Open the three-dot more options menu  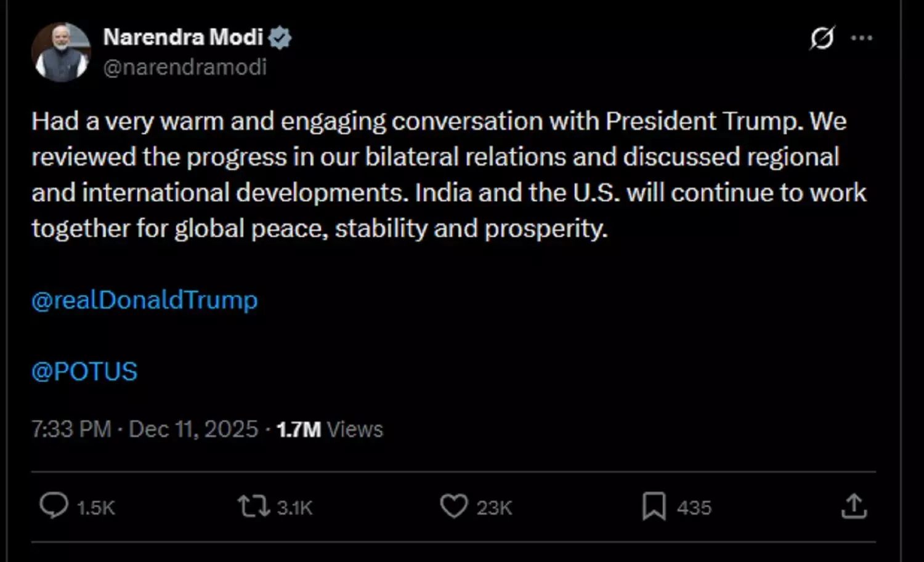[861, 38]
